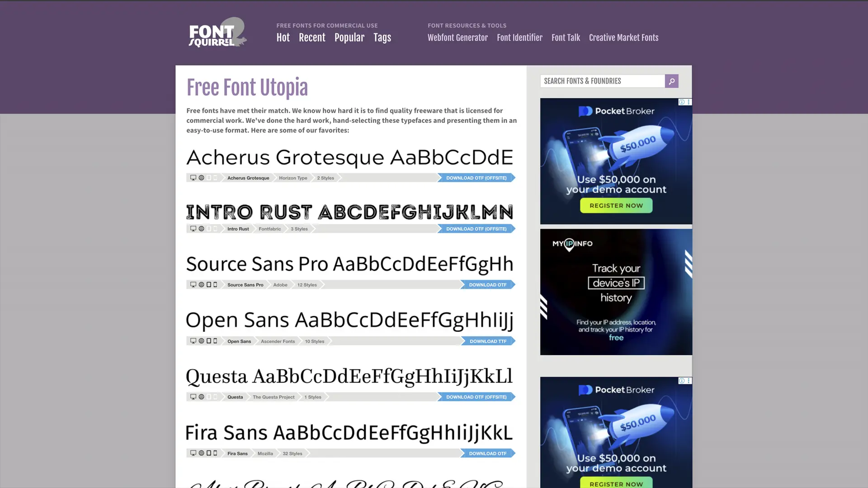Click phone icon in Open Sans row

pos(215,341)
